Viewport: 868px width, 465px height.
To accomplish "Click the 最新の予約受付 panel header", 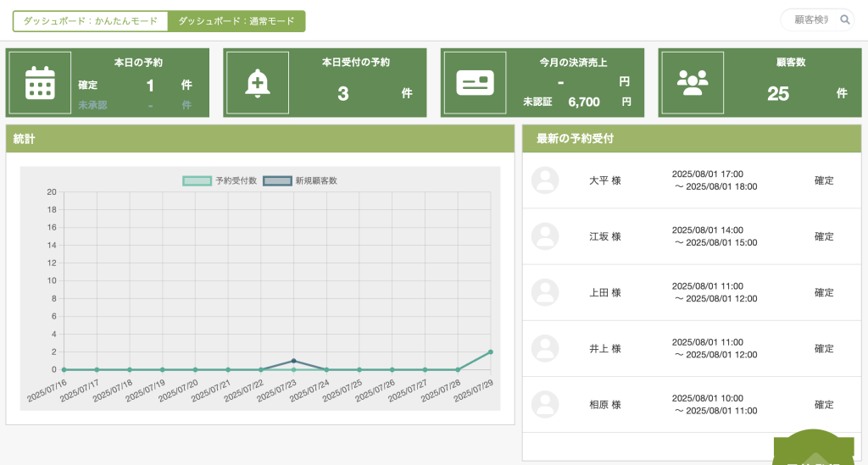I will (692, 139).
